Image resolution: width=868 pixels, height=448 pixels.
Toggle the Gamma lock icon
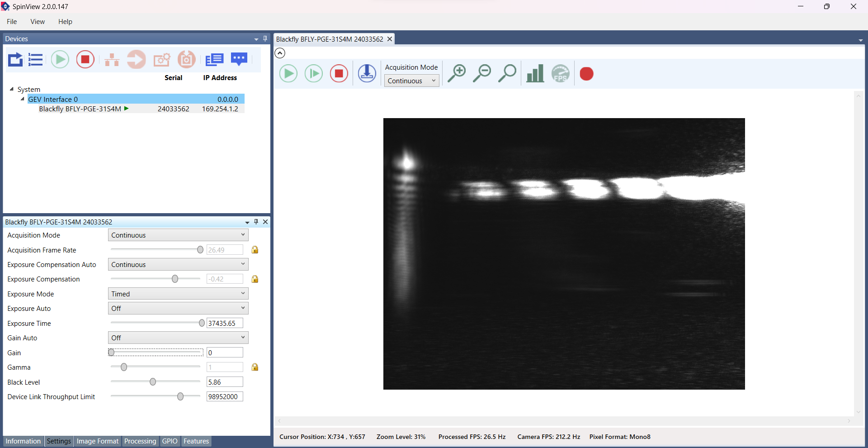coord(255,367)
